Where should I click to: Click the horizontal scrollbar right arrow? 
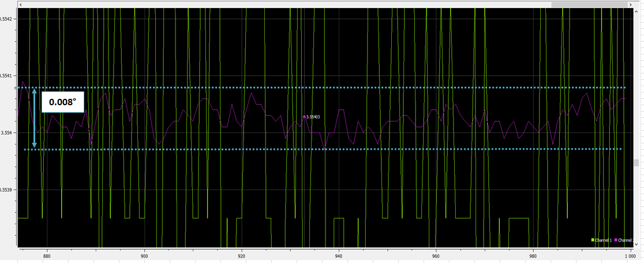631,5
